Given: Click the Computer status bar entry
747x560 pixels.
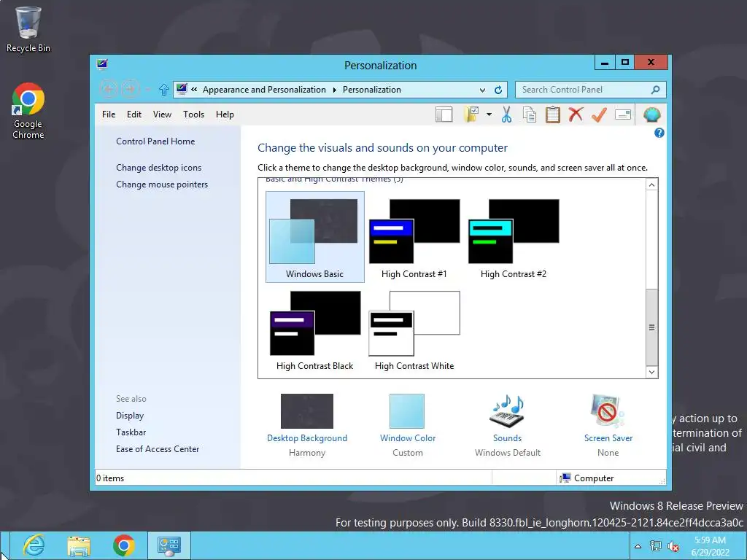Looking at the screenshot, I should click(x=587, y=478).
